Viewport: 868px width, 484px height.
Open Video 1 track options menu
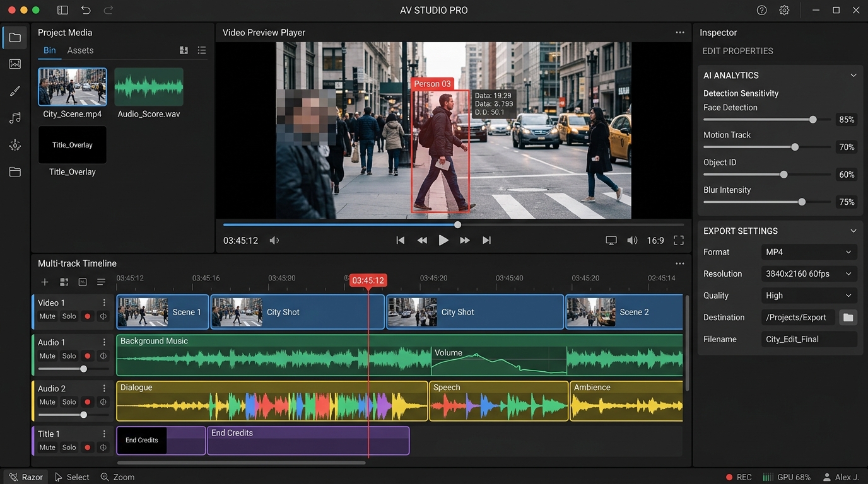(x=104, y=303)
